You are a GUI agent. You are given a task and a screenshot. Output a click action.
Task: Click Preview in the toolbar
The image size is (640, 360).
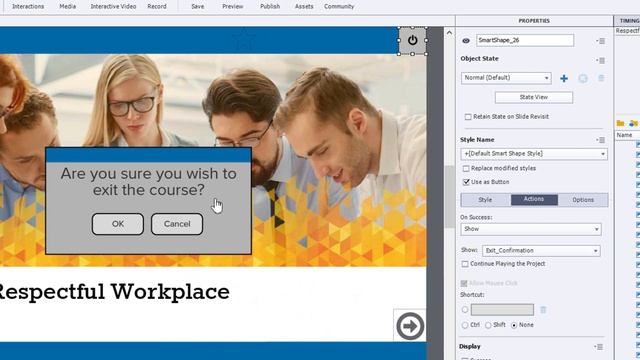coord(233,7)
